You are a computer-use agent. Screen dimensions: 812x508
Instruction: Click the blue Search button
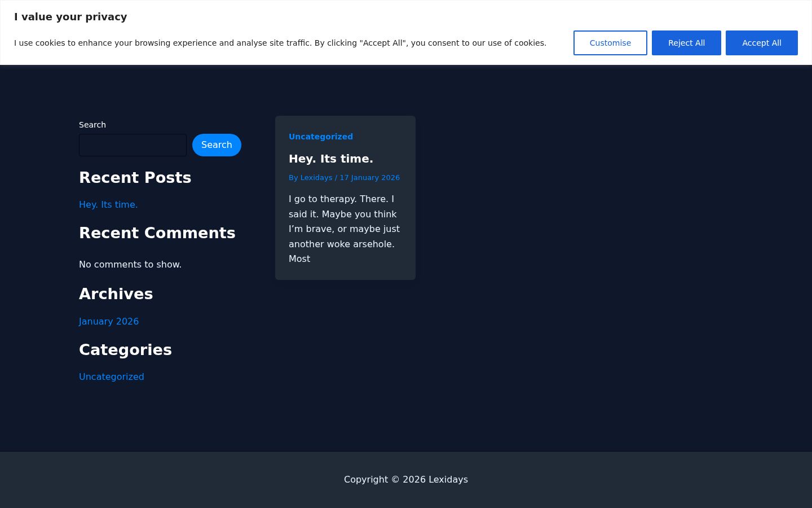click(x=217, y=145)
